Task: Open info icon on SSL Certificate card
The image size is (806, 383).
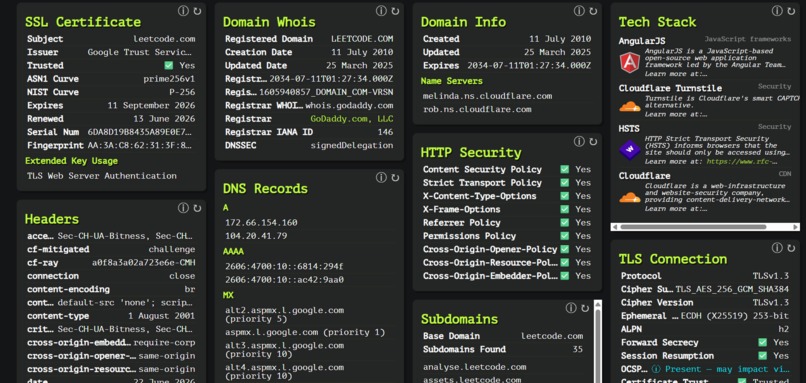Action: (183, 11)
